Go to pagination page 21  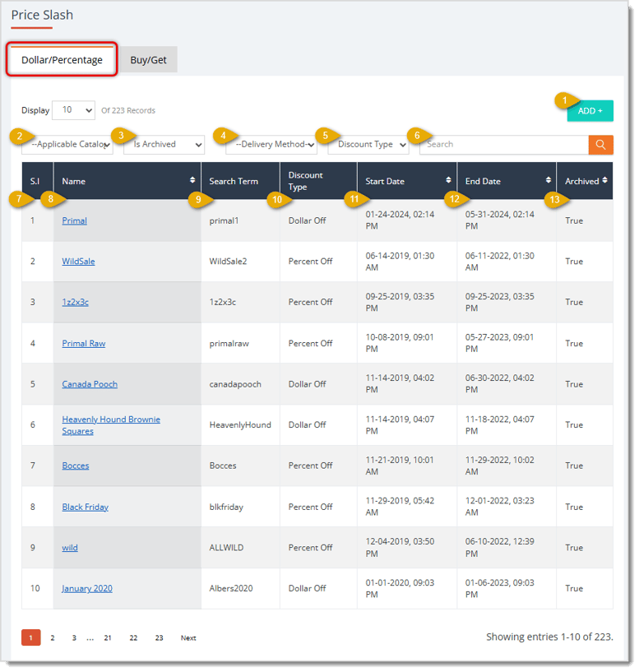click(108, 637)
